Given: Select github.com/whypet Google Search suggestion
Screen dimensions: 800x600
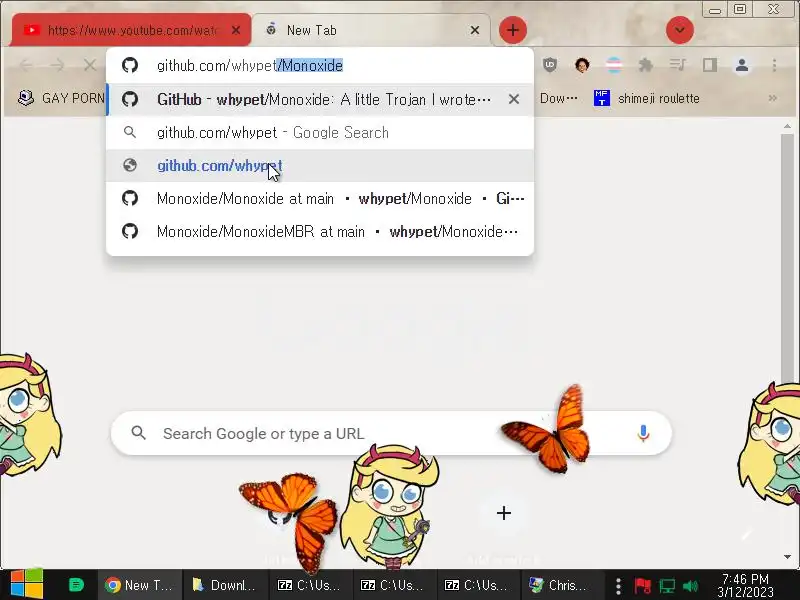Looking at the screenshot, I should click(320, 133).
